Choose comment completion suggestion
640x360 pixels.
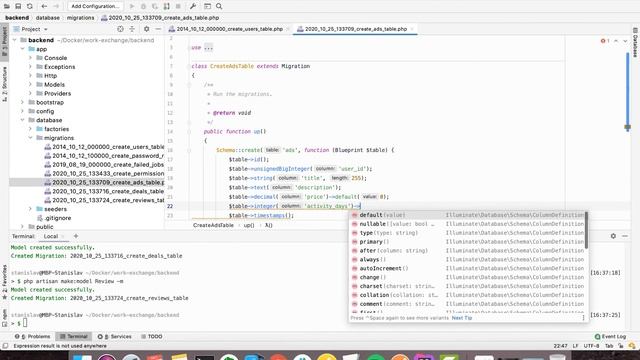click(x=467, y=304)
